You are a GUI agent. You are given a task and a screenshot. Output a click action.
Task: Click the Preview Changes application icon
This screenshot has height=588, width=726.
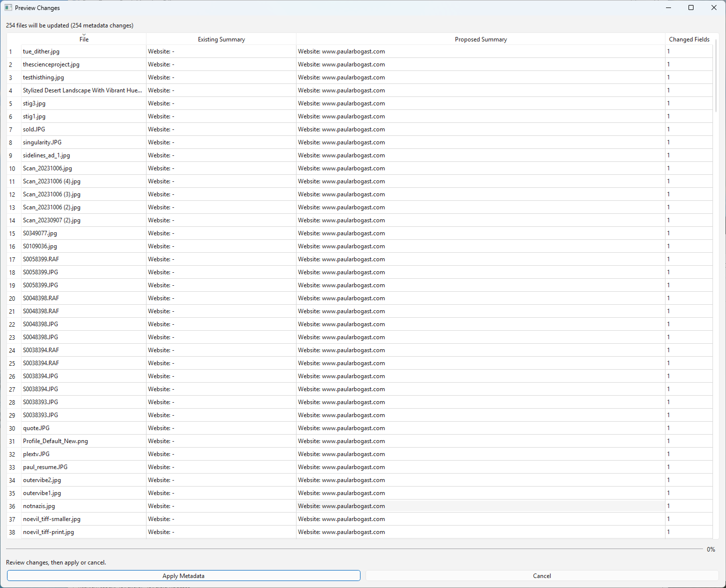7,7
